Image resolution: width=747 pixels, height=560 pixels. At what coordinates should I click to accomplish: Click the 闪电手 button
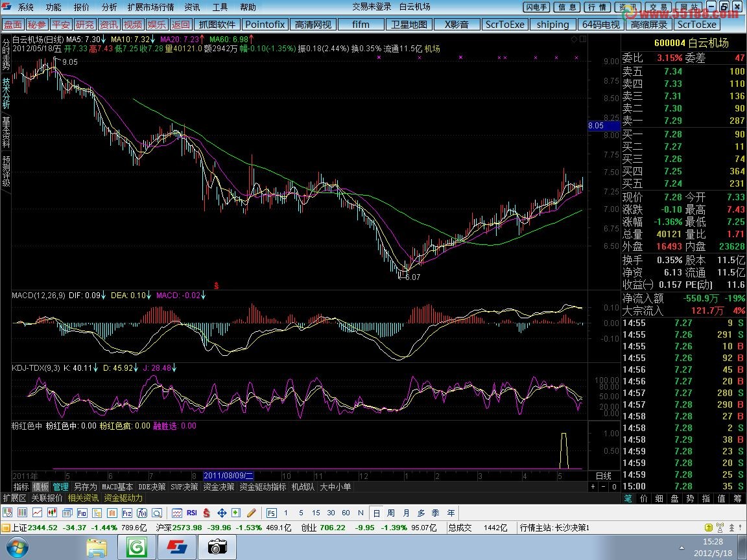(536, 7)
